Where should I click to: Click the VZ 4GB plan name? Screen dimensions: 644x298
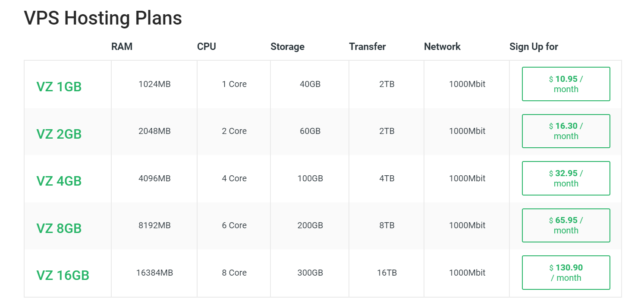click(x=59, y=181)
